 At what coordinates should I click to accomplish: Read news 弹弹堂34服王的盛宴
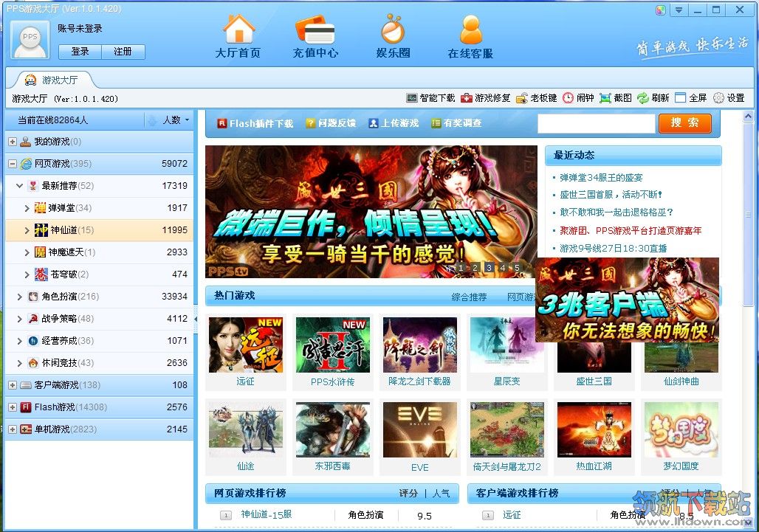coord(601,178)
